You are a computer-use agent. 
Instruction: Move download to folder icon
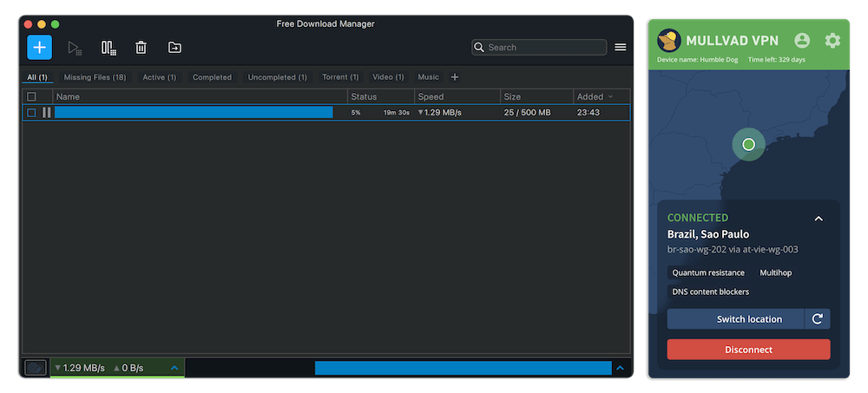point(174,48)
